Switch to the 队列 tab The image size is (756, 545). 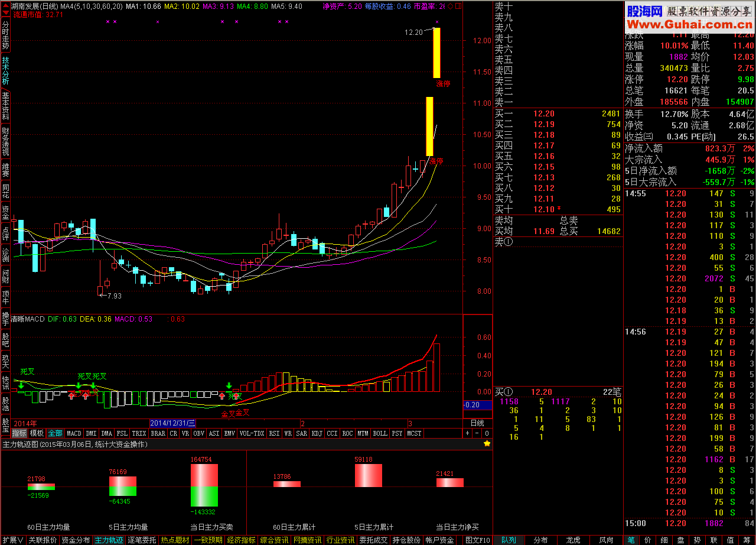pyautogui.click(x=509, y=540)
